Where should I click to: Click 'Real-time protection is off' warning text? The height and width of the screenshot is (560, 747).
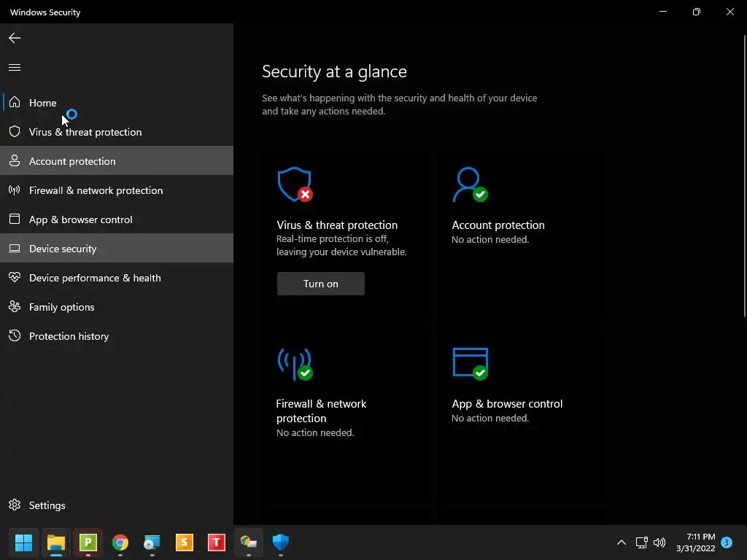coord(341,245)
